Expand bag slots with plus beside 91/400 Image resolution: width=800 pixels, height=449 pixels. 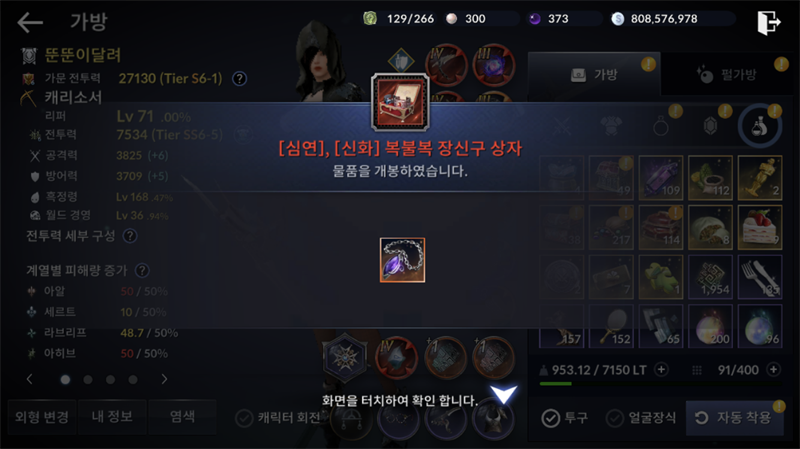click(x=773, y=369)
